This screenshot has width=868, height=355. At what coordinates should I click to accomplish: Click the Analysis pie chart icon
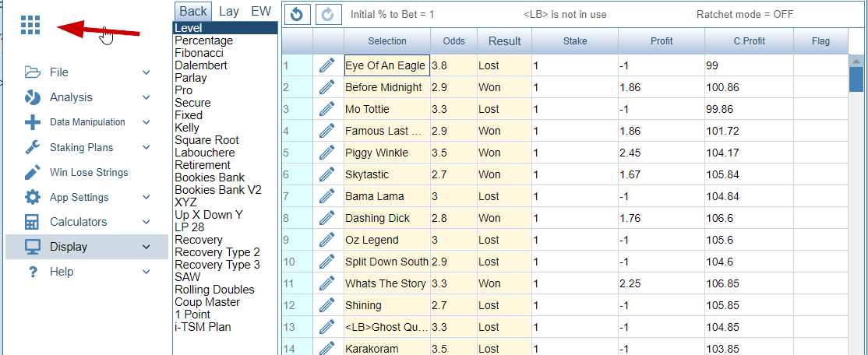33,97
